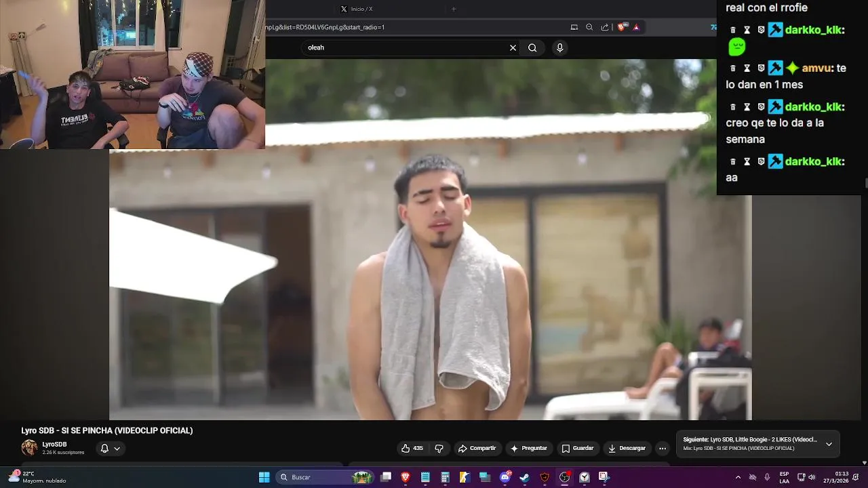868x488 pixels.
Task: Start voice search with microphone icon
Action: tap(559, 47)
